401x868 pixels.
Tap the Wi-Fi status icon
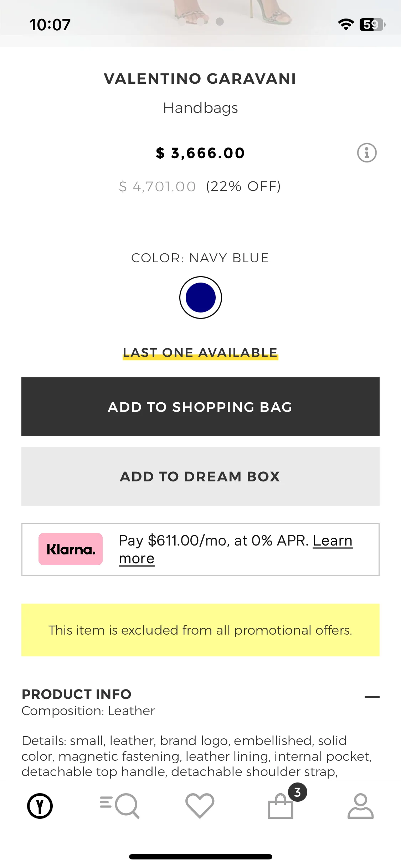pyautogui.click(x=346, y=25)
